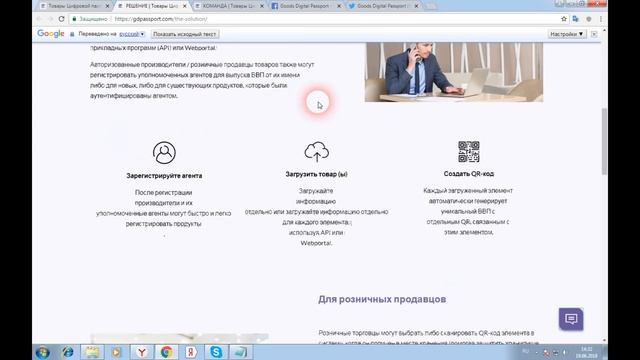Open the Yandex (Я) taskbar shortcut
640x360 pixels.
(191, 352)
